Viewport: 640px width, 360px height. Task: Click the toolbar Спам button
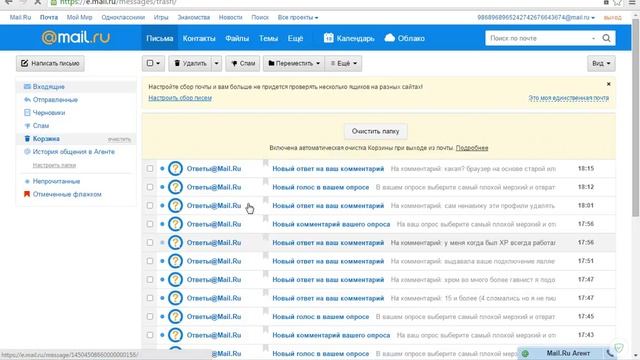pyautogui.click(x=242, y=63)
